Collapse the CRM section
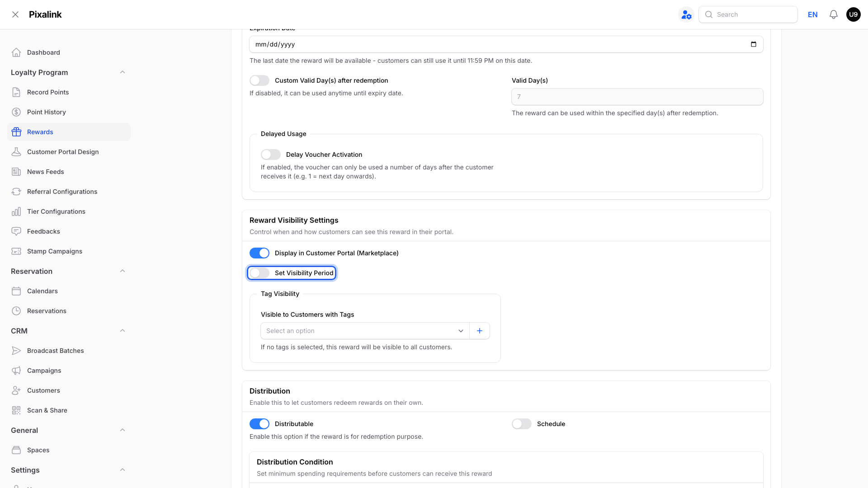 pos(123,331)
